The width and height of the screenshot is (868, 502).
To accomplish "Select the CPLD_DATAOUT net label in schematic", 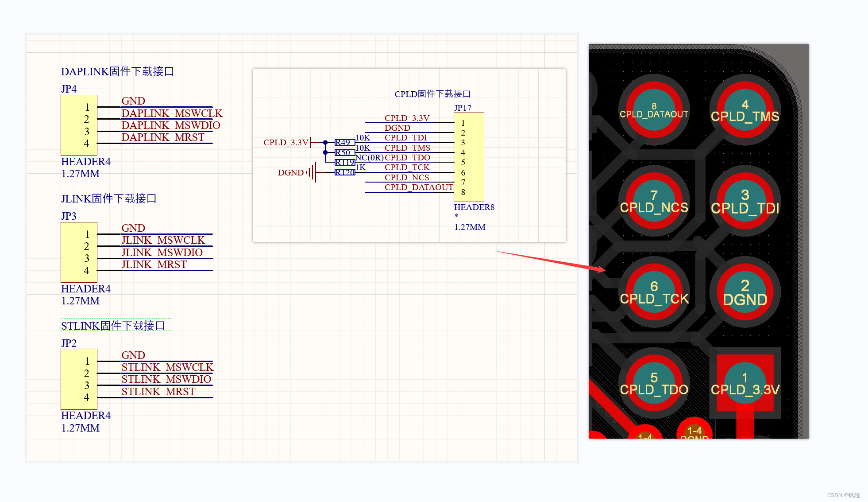I will point(419,187).
